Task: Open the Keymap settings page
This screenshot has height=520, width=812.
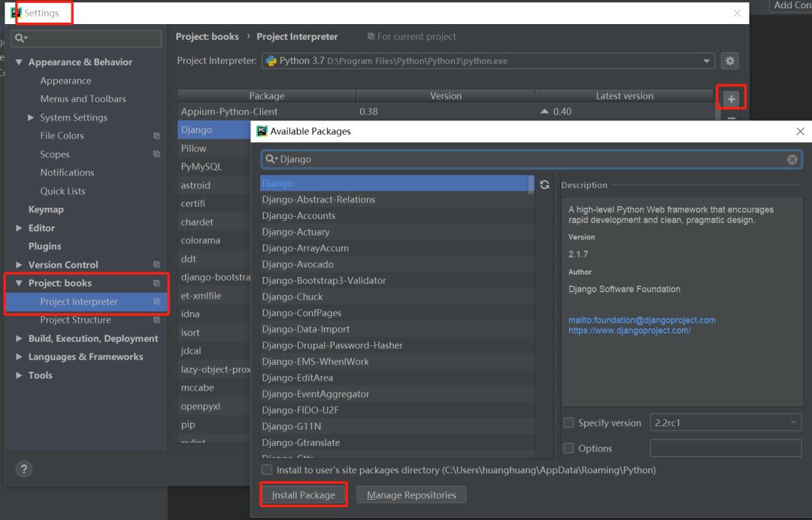Action: 46,209
